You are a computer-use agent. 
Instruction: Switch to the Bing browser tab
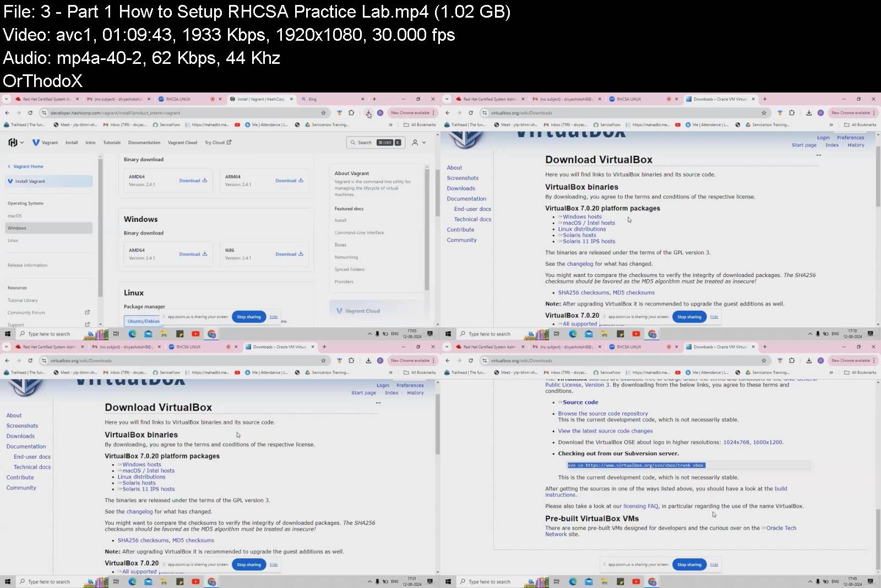[x=330, y=99]
